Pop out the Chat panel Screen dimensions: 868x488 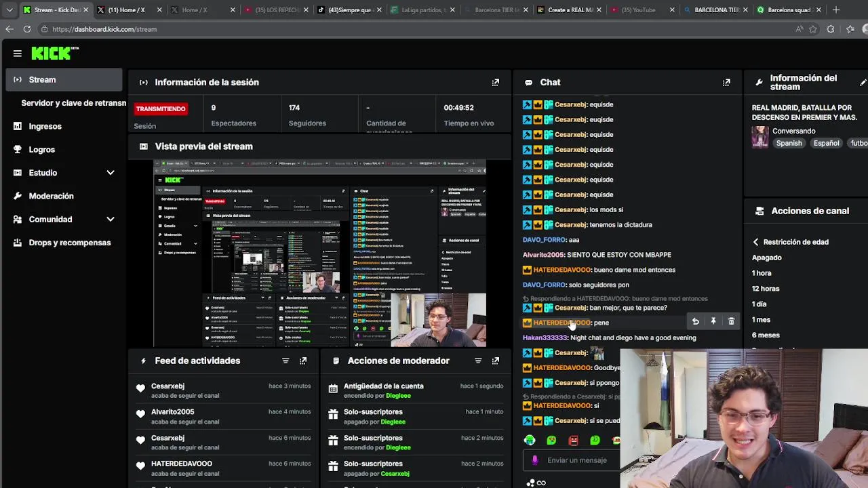coord(726,83)
